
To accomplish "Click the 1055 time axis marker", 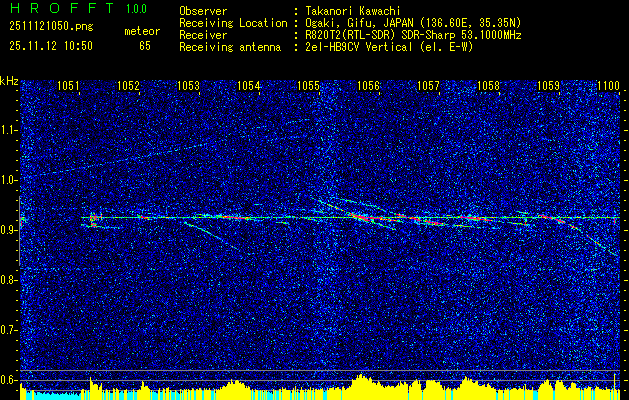I will pyautogui.click(x=308, y=85).
